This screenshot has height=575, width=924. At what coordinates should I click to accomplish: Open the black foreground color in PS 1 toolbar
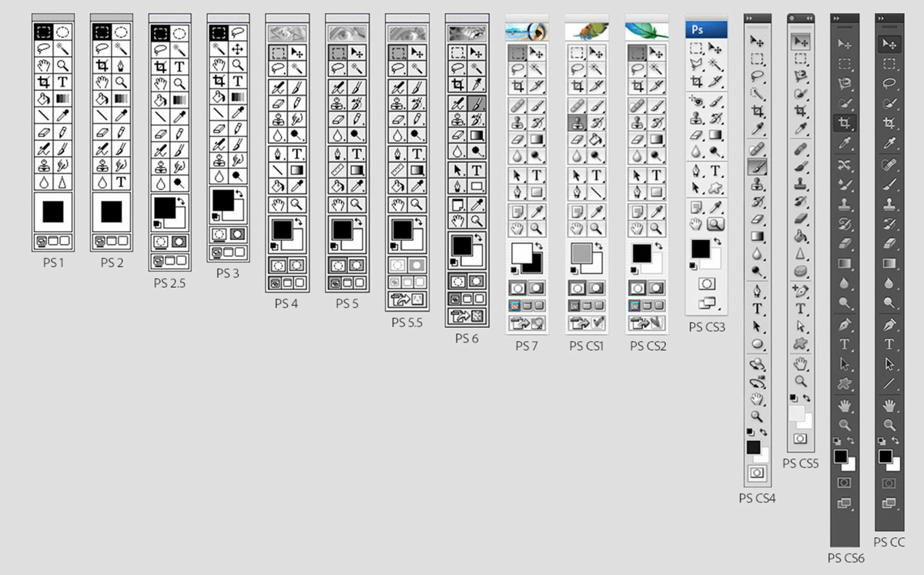tap(53, 212)
